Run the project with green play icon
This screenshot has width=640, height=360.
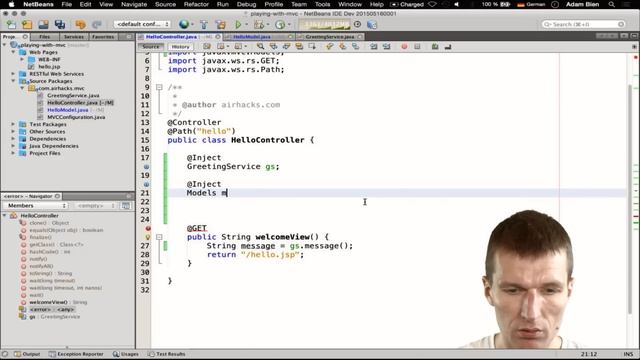(238, 24)
